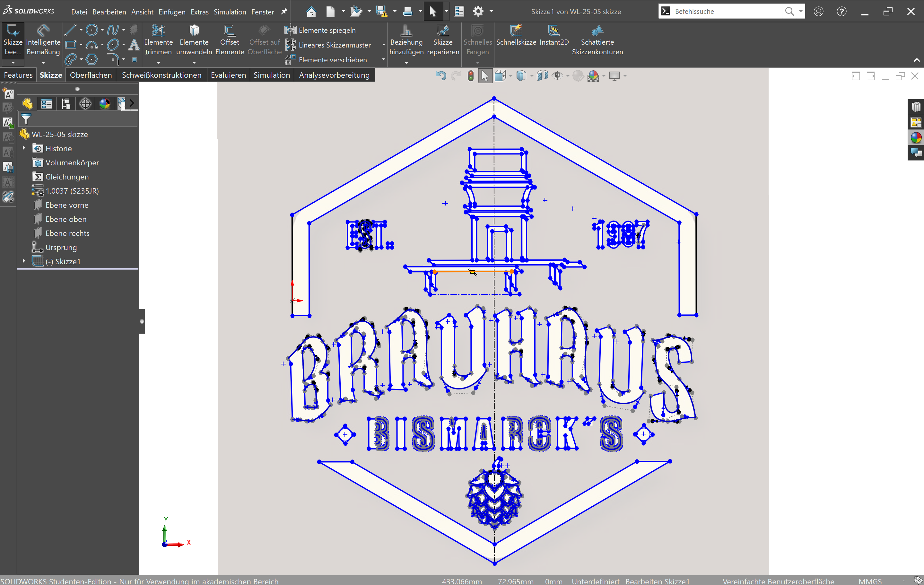Select the Sketch Fillet tool
The height and width of the screenshot is (585, 924).
113,59
